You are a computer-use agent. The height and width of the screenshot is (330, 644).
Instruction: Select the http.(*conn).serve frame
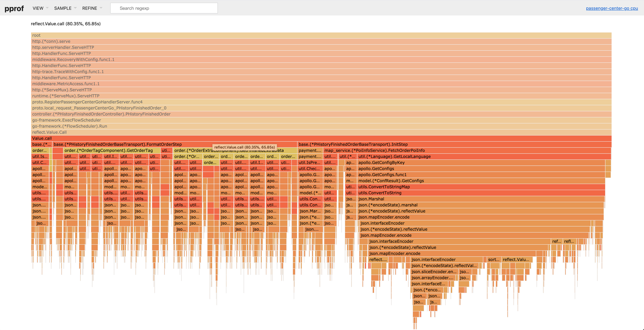click(x=321, y=41)
